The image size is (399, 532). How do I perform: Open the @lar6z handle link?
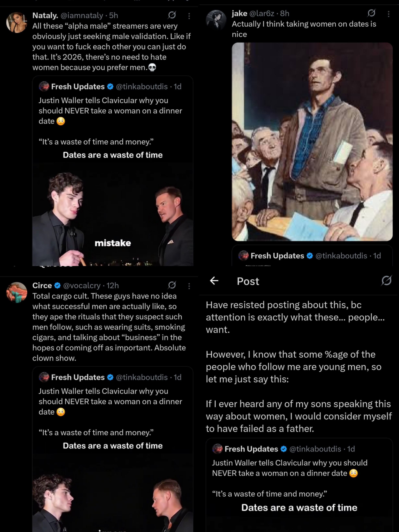262,13
